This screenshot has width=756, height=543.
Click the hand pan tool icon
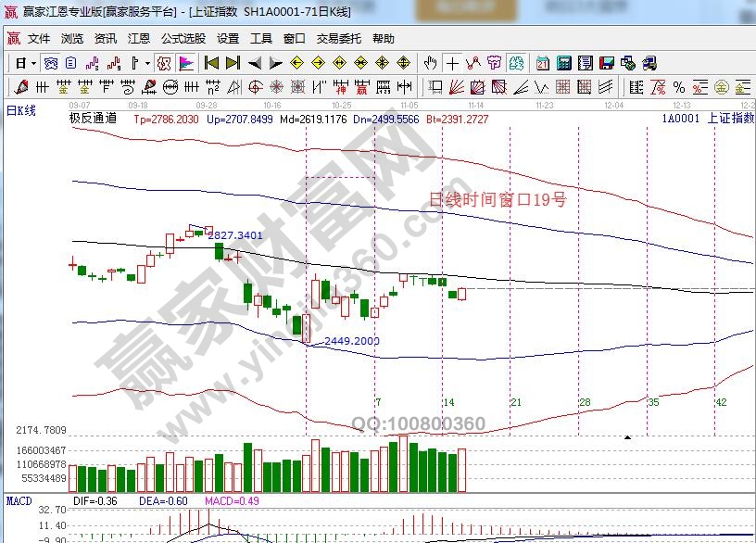430,63
